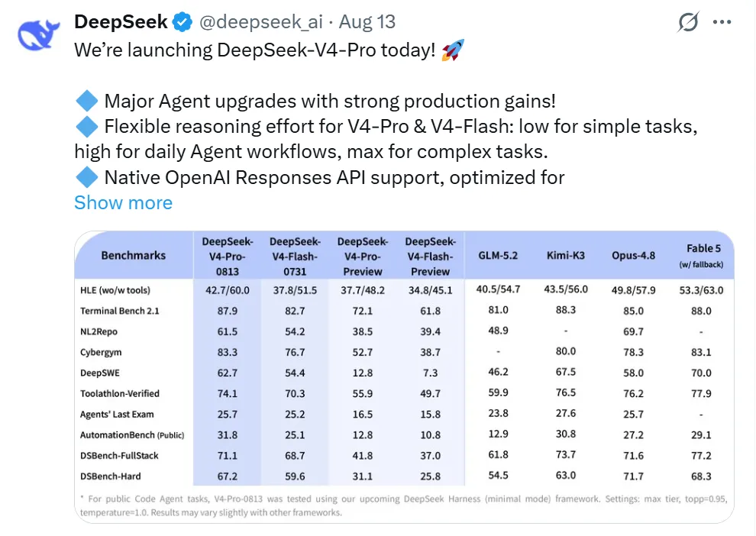Click the DSBench-Hard row label
This screenshot has width=756, height=536.
(111, 476)
